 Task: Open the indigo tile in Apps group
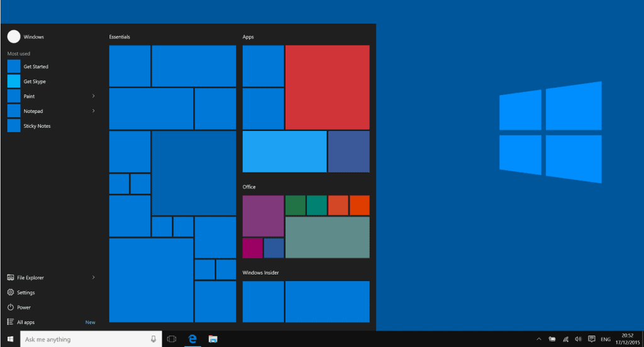click(348, 152)
